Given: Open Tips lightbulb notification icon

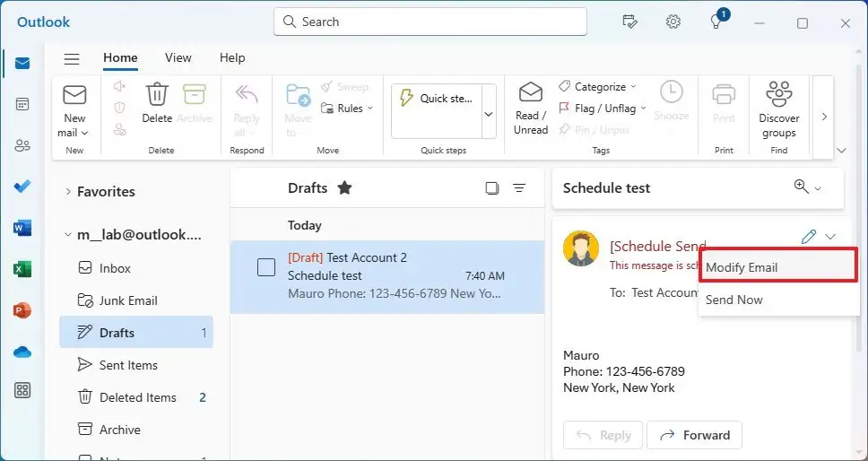Looking at the screenshot, I should coord(716,22).
